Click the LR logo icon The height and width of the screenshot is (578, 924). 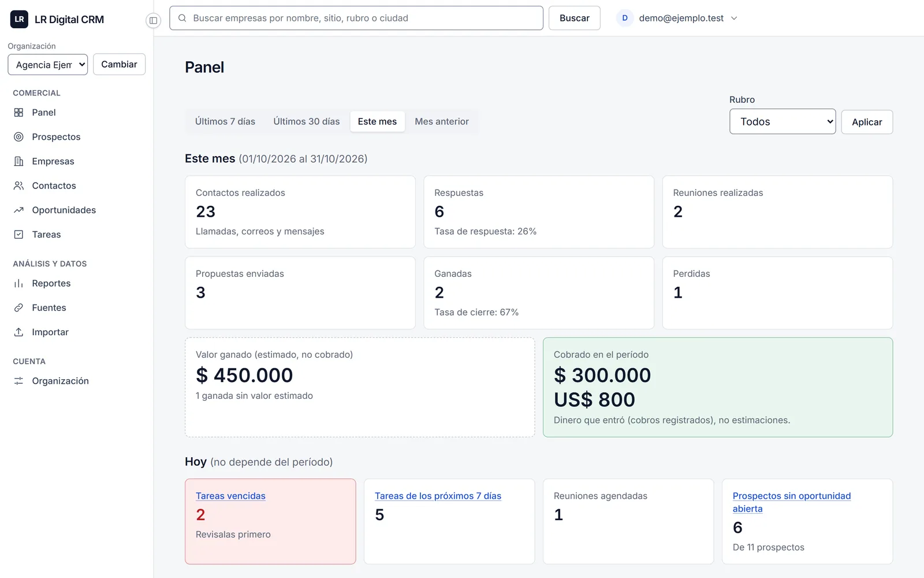(19, 19)
